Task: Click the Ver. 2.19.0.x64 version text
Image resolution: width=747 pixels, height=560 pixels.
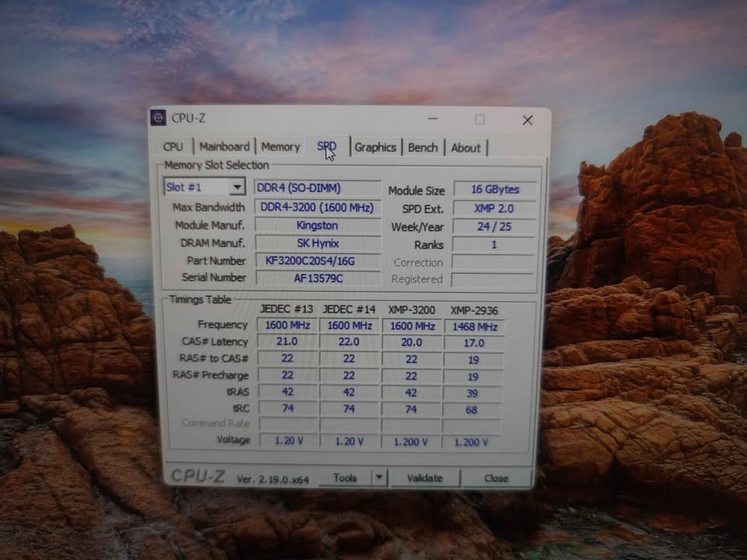Action: (273, 480)
